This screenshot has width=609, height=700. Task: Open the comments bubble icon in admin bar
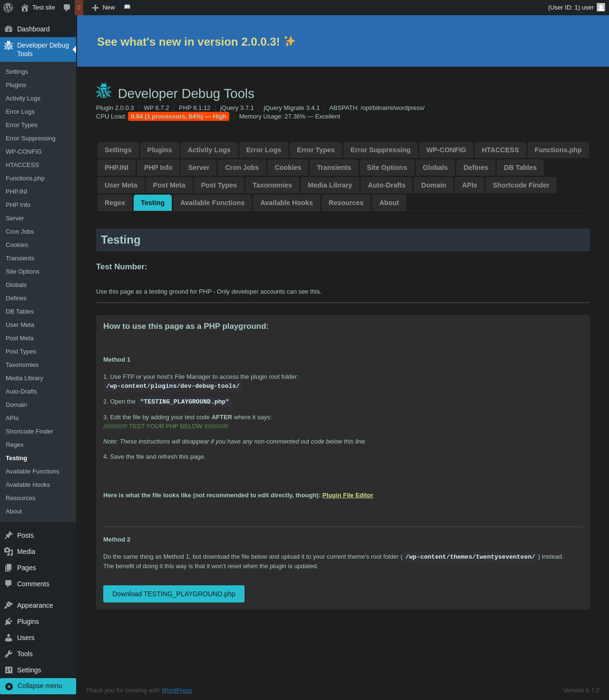point(67,8)
